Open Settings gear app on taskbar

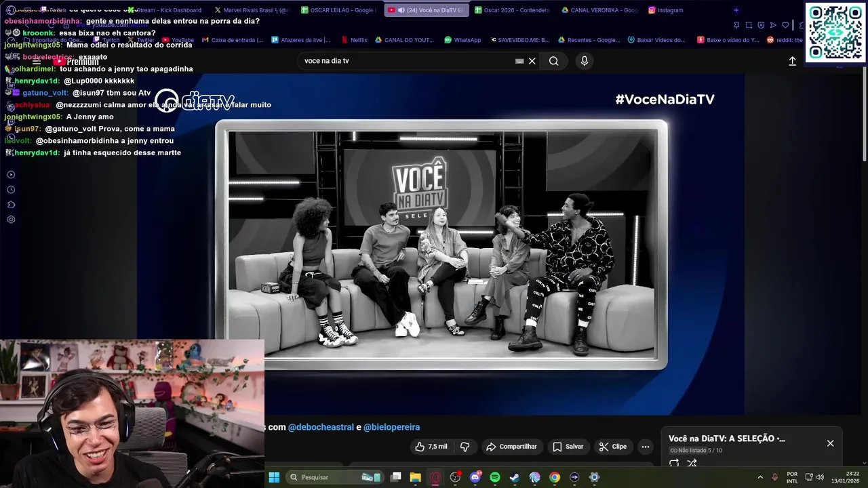(x=594, y=477)
